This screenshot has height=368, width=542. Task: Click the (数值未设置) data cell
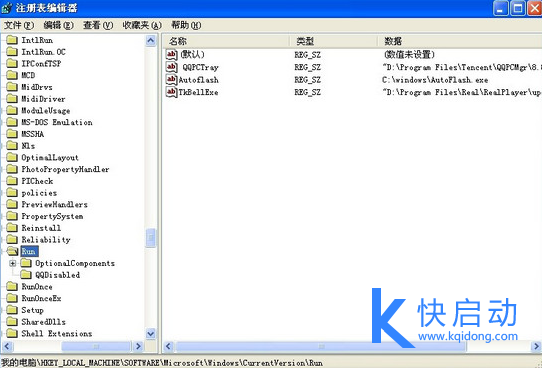click(409, 55)
